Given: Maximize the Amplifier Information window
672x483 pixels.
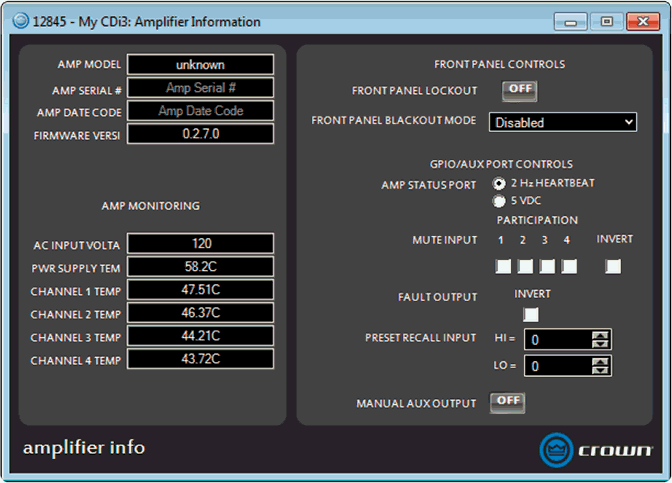Looking at the screenshot, I should pyautogui.click(x=606, y=21).
